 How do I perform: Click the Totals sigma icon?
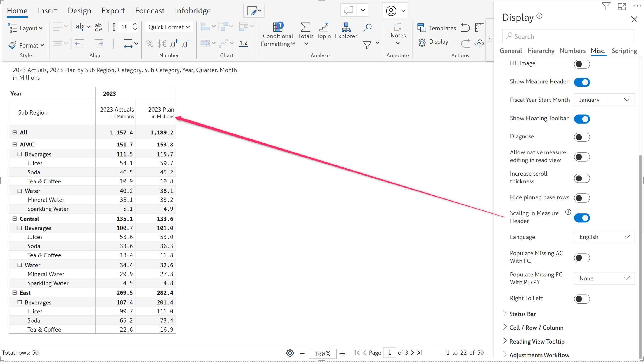click(x=305, y=27)
